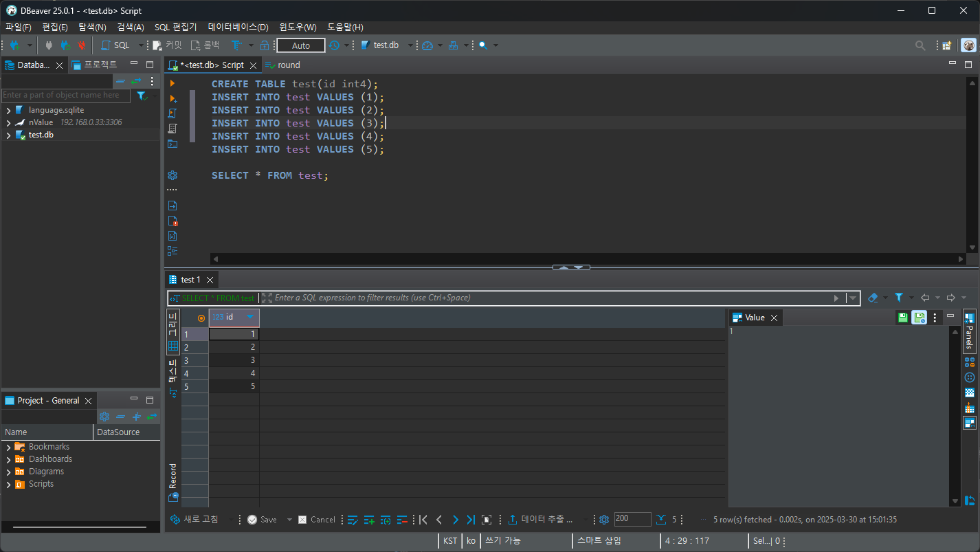Click the 스마트 삽입 status bar entry

point(599,541)
